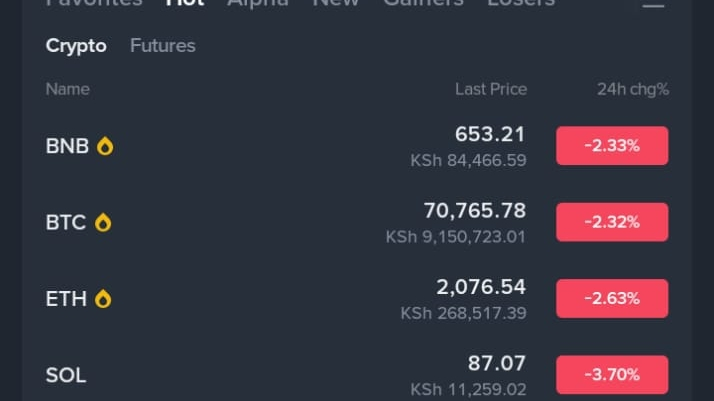Open the BTC trading pair
The image size is (714, 401).
tap(66, 223)
